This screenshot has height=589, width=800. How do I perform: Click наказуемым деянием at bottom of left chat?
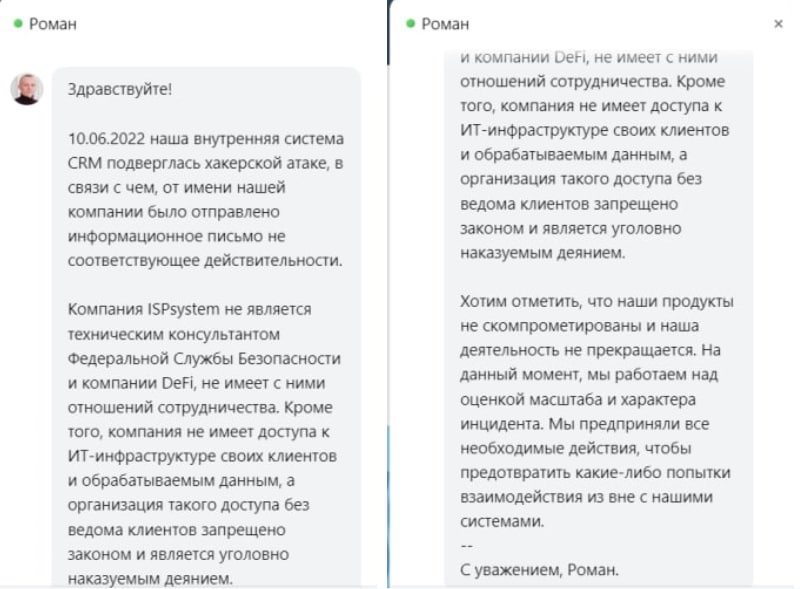[150, 578]
